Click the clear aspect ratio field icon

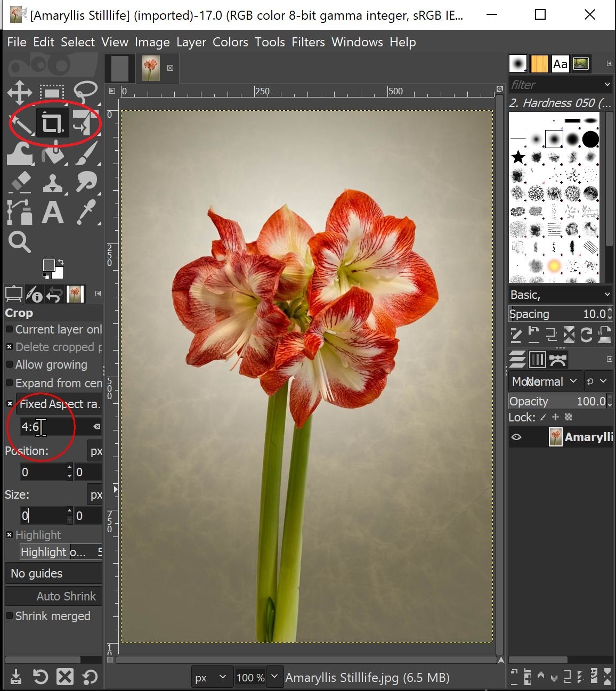(x=96, y=426)
